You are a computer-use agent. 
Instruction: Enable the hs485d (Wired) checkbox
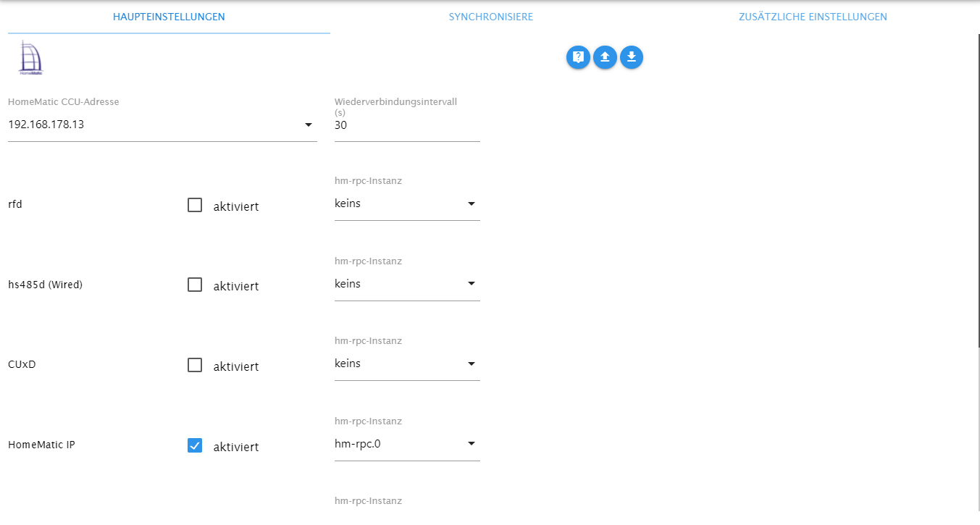tap(195, 285)
